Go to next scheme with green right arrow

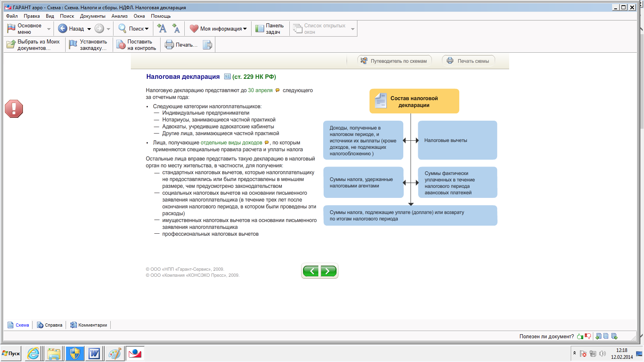coord(328,271)
